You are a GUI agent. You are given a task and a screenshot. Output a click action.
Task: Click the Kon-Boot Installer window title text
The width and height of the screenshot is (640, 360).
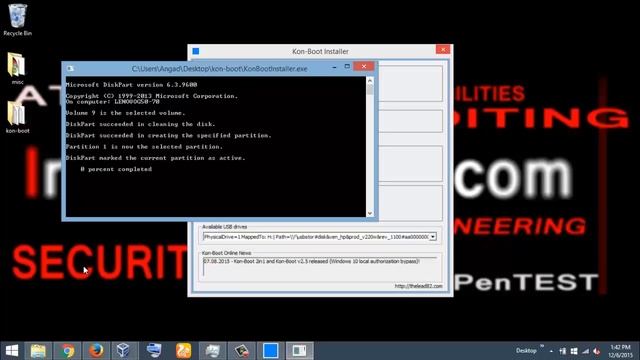320,51
